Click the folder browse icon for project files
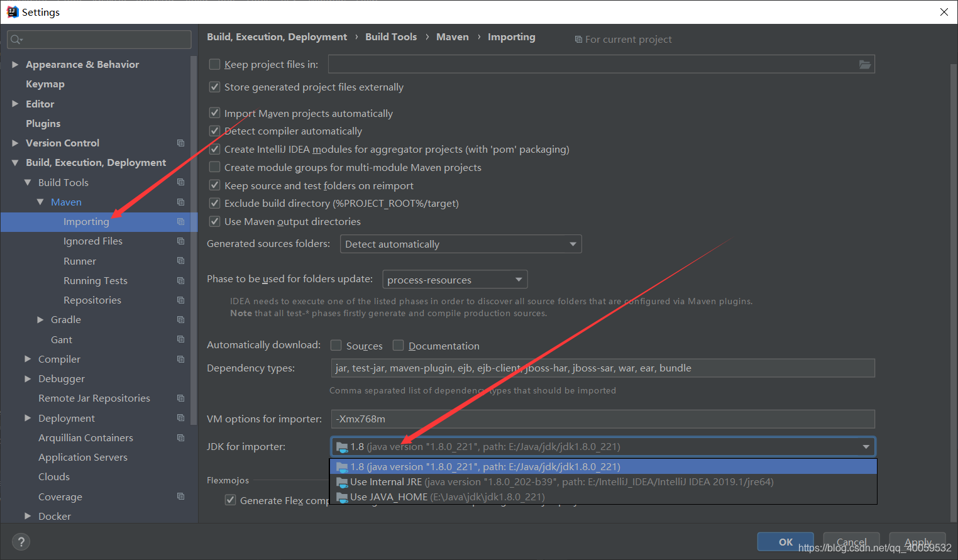 865,65
